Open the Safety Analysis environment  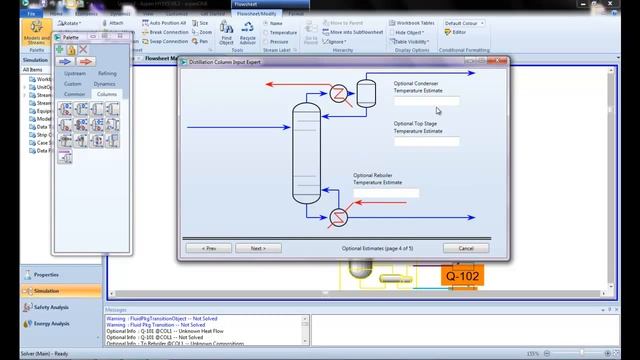(x=61, y=307)
